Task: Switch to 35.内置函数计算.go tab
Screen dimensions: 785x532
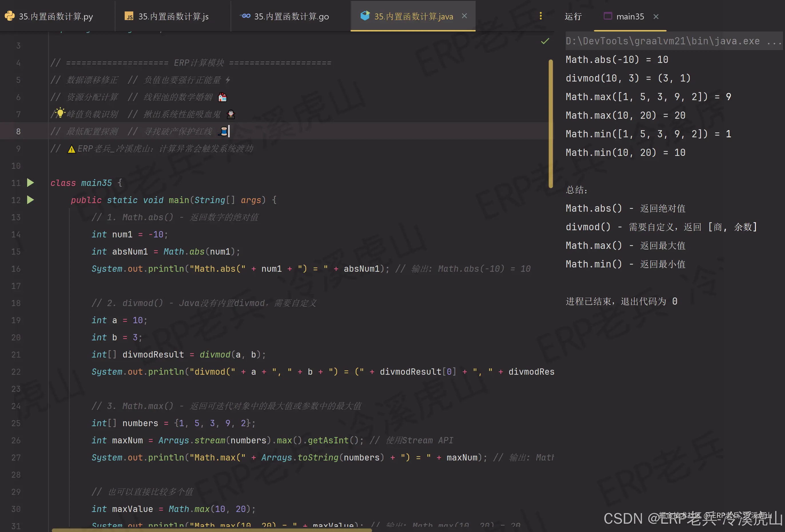Action: 291,17
